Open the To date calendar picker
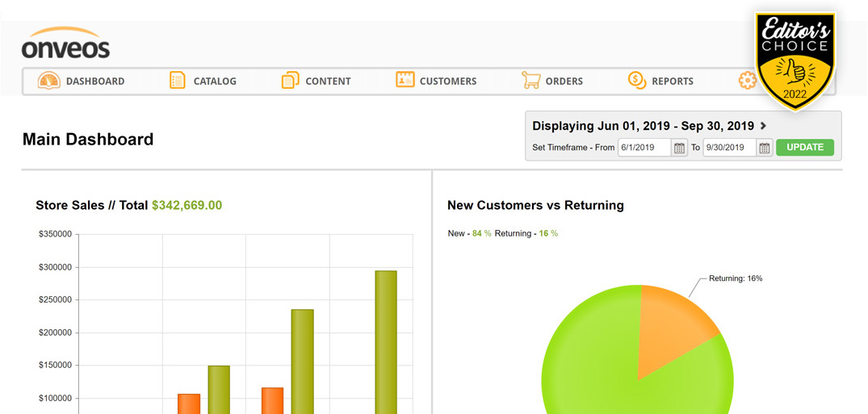Screen dimensions: 868x414 765,148
